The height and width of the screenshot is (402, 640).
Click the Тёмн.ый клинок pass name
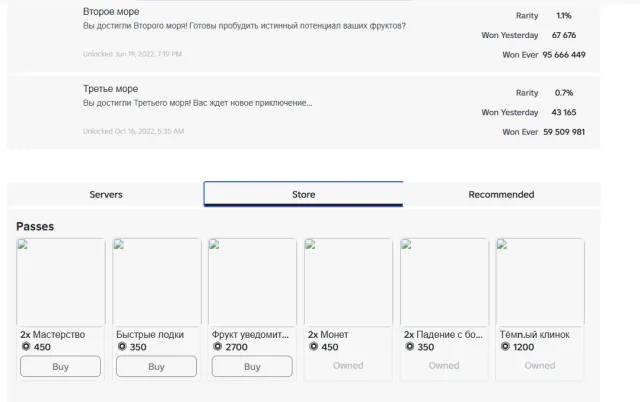(x=535, y=335)
